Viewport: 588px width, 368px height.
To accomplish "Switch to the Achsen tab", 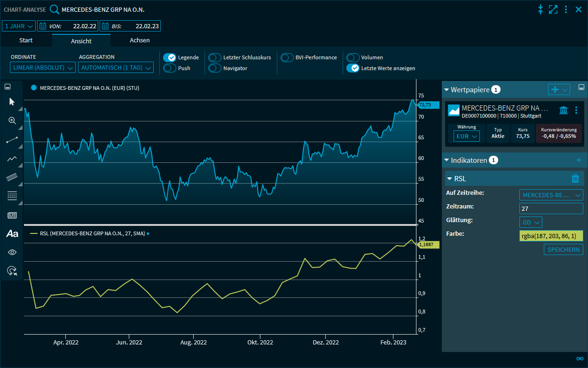I will click(x=140, y=40).
